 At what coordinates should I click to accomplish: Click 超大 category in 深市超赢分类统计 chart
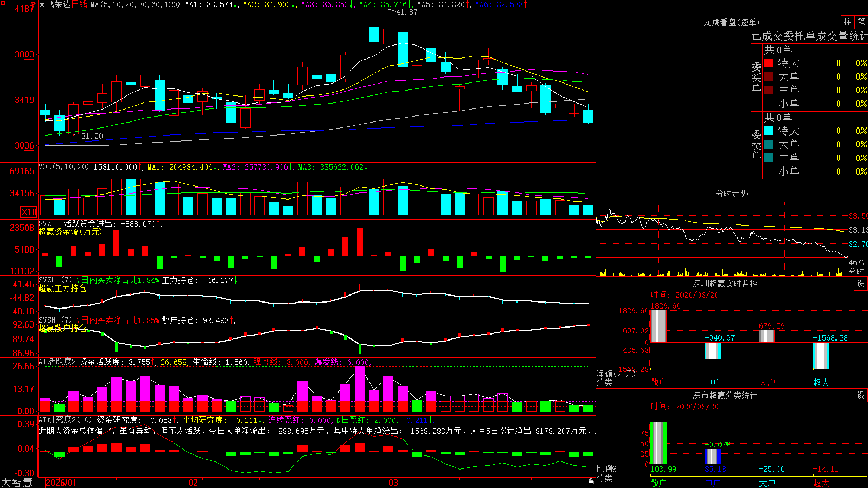pos(821,483)
